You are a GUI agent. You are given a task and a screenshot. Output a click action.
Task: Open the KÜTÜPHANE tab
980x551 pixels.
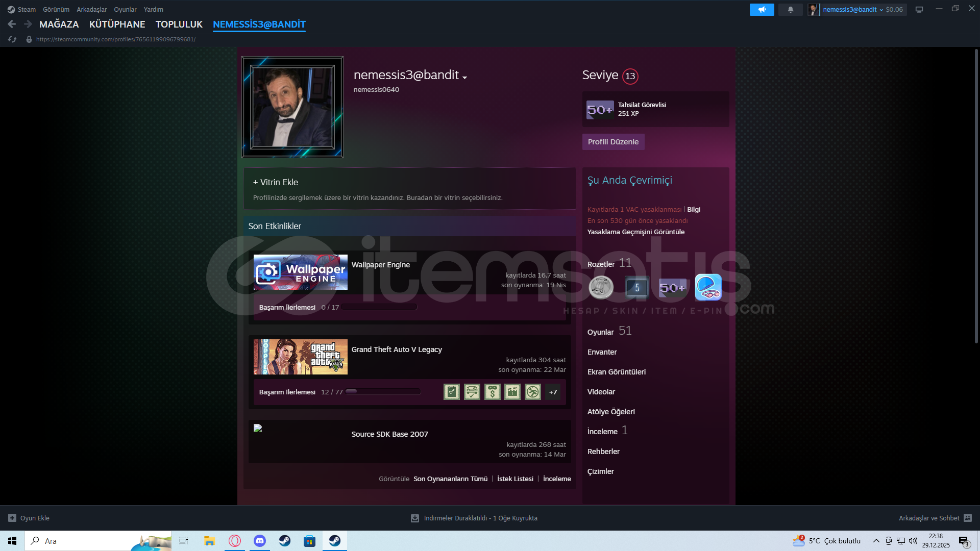(117, 24)
